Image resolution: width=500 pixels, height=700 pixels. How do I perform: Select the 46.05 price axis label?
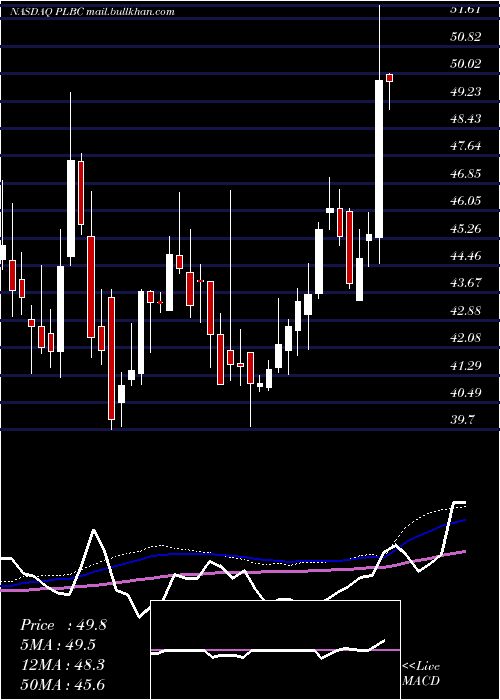pyautogui.click(x=466, y=201)
